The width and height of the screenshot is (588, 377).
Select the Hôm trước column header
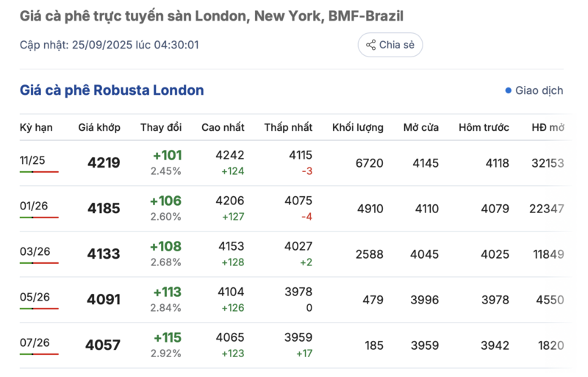[x=484, y=127]
